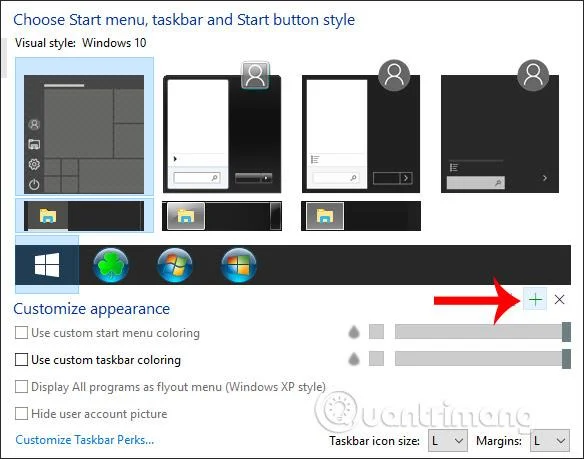Screen dimensions: 584x459
Task: Select the Windows 10 start menu style thumbnail
Action: (x=84, y=127)
